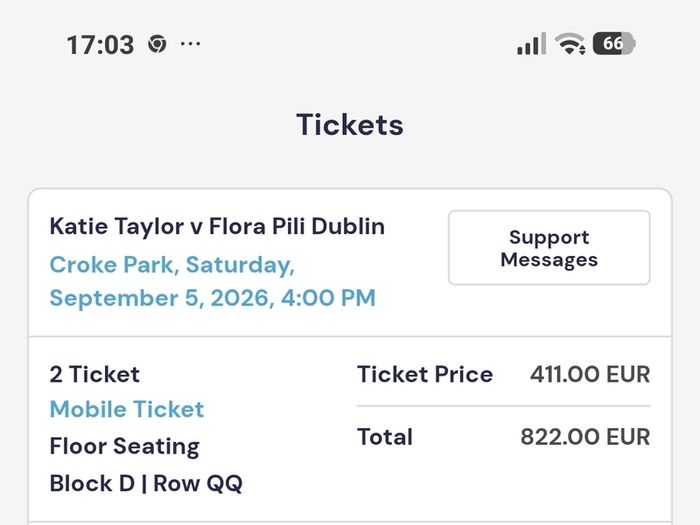Tap the Tickets page heading
700x525 pixels.
click(350, 125)
